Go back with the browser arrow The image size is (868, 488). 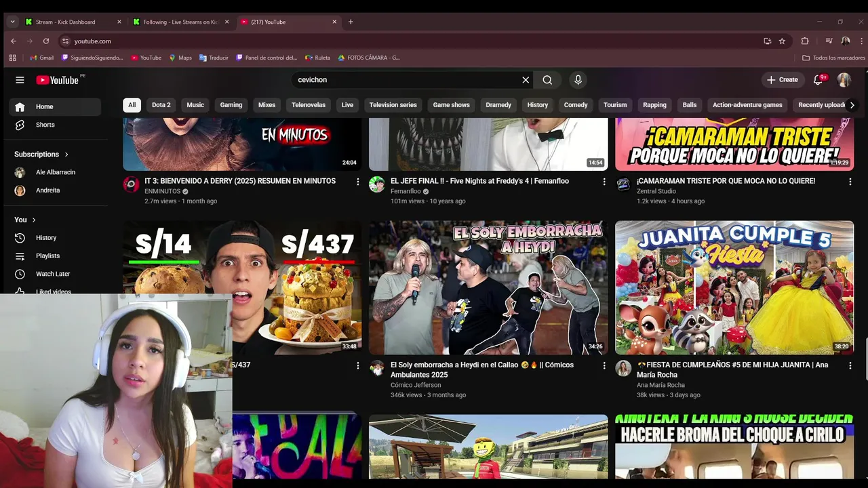14,41
